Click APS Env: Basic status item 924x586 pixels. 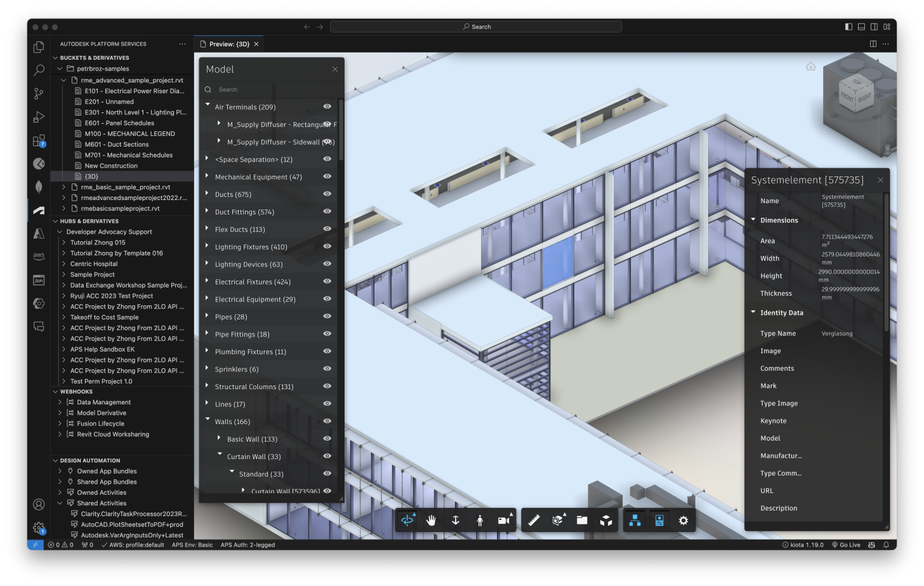point(192,545)
